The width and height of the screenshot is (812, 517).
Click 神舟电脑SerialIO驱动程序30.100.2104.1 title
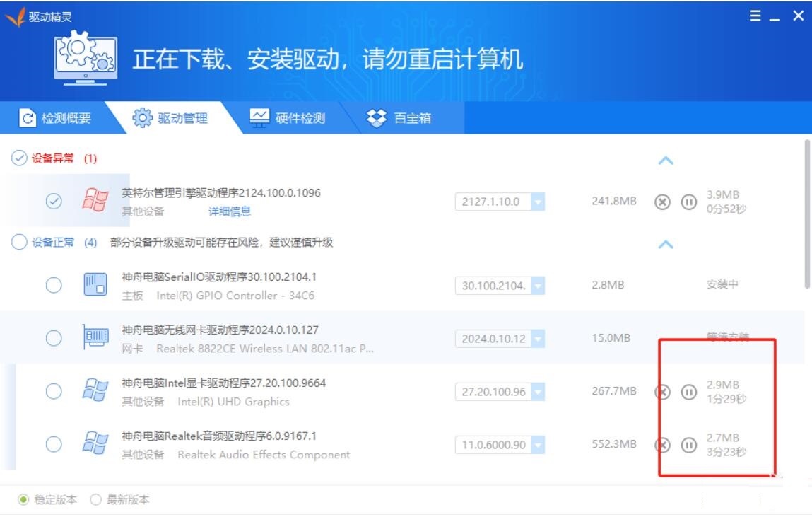(x=218, y=277)
